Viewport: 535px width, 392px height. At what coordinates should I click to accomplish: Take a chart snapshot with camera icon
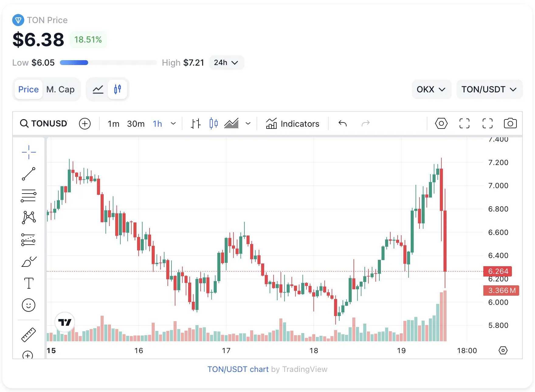coord(510,123)
